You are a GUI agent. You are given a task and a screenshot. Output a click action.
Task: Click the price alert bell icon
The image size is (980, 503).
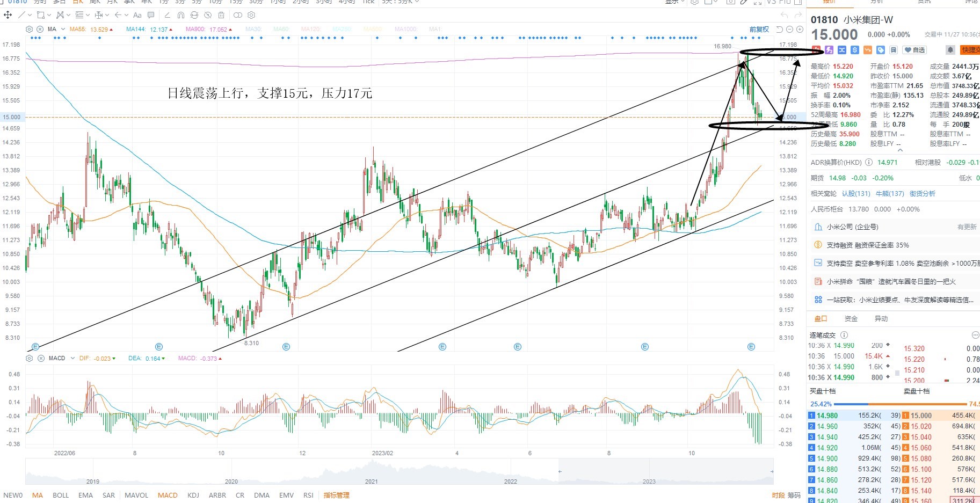point(950,50)
